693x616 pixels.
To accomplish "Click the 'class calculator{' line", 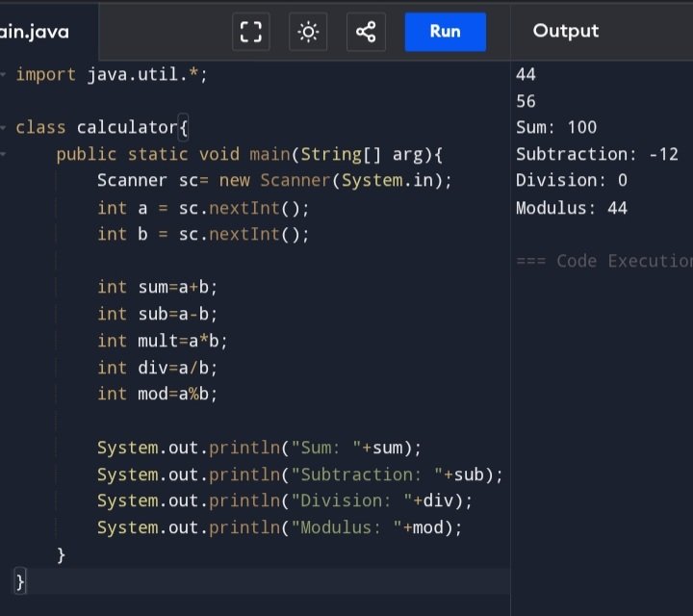I will click(102, 128).
